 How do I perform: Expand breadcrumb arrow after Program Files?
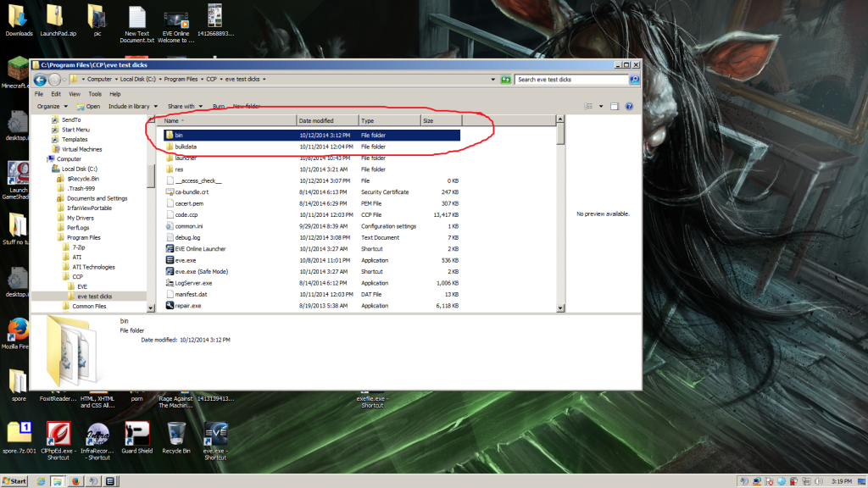pyautogui.click(x=202, y=79)
